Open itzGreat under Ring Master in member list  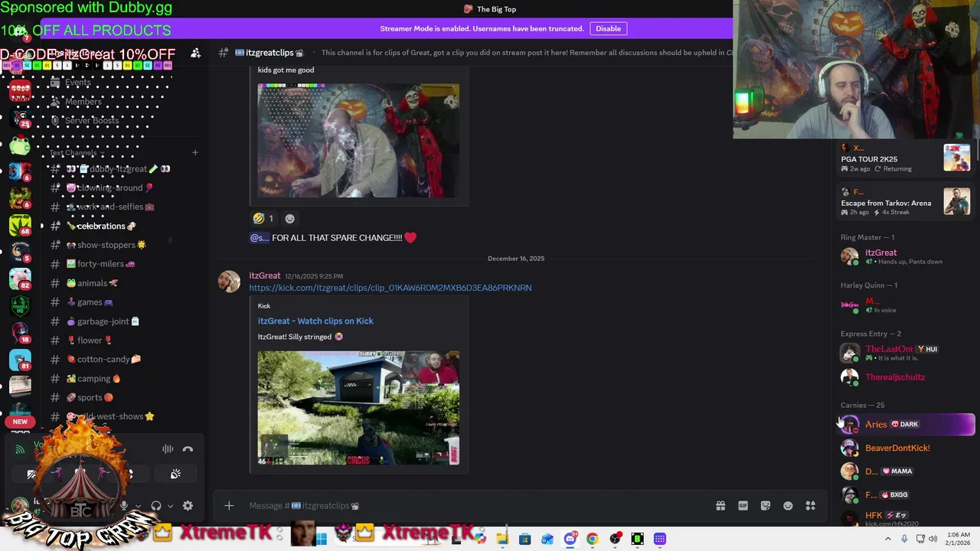pos(906,256)
